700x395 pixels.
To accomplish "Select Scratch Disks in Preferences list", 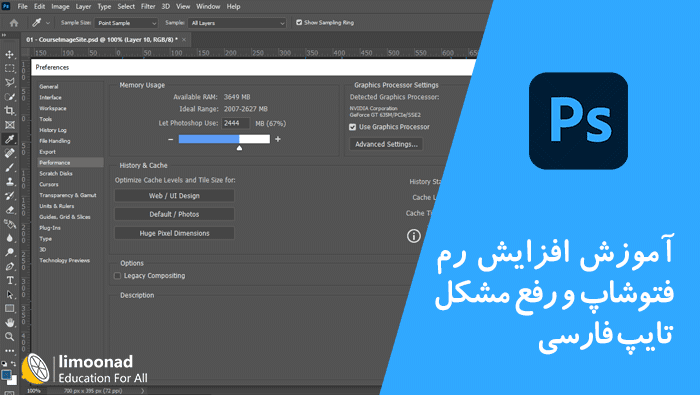I will [x=56, y=174].
